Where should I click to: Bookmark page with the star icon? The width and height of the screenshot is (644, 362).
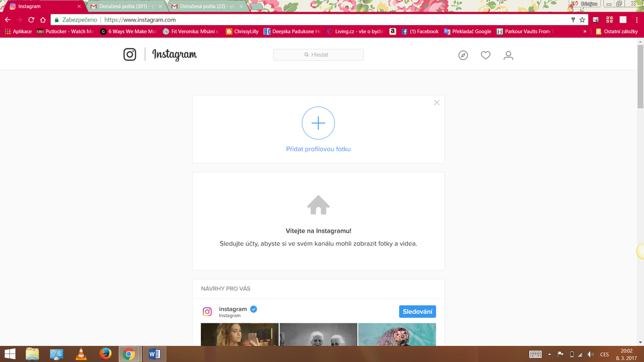point(582,20)
